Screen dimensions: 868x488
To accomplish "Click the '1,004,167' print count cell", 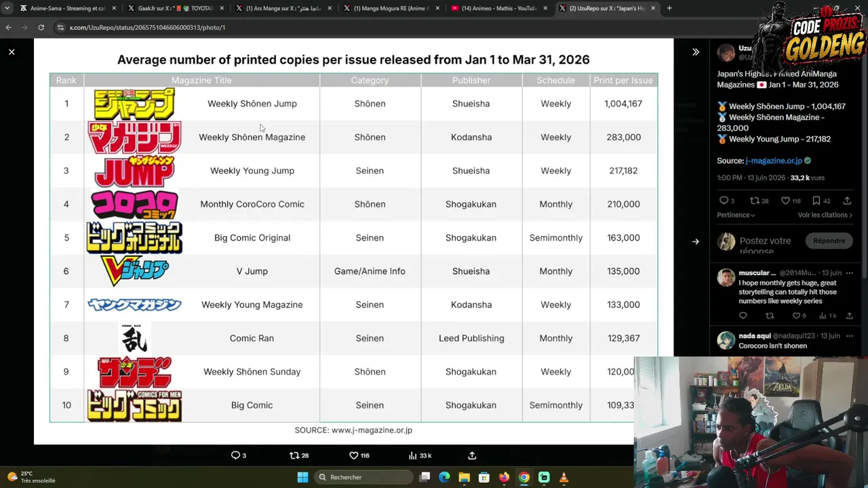I will (x=623, y=104).
